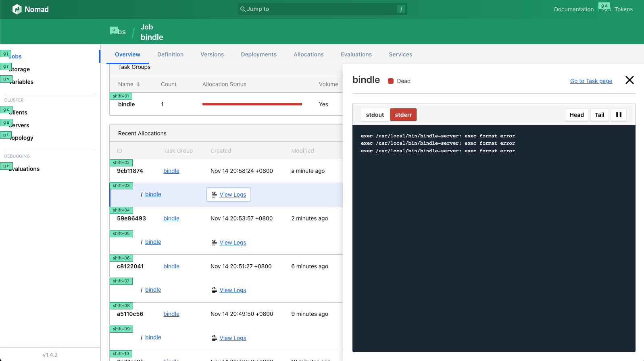This screenshot has height=361, width=644.
Task: Open the Versions tab
Action: coord(212,54)
